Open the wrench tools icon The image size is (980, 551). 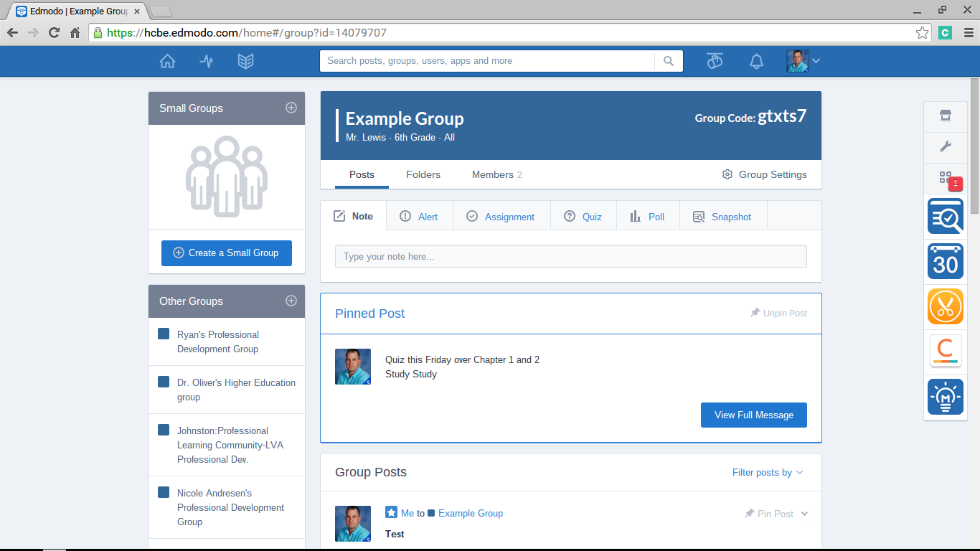coord(945,147)
